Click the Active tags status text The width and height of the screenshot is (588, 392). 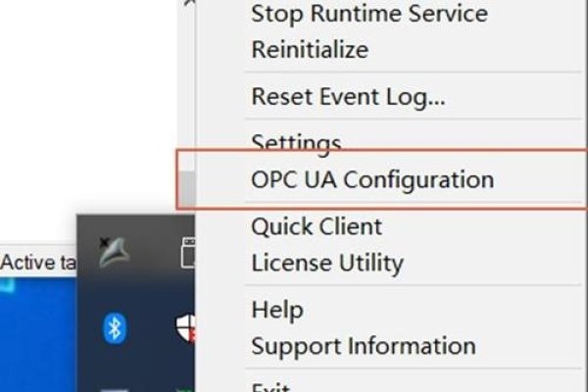[39, 263]
